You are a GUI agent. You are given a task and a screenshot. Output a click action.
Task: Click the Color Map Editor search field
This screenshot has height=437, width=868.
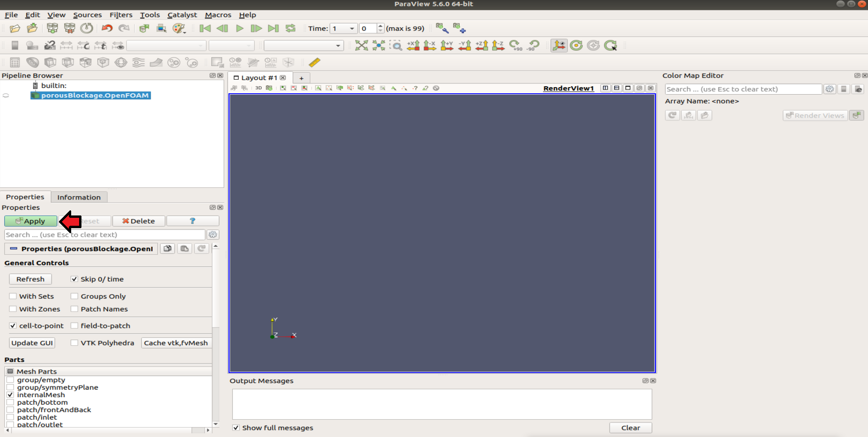click(743, 89)
